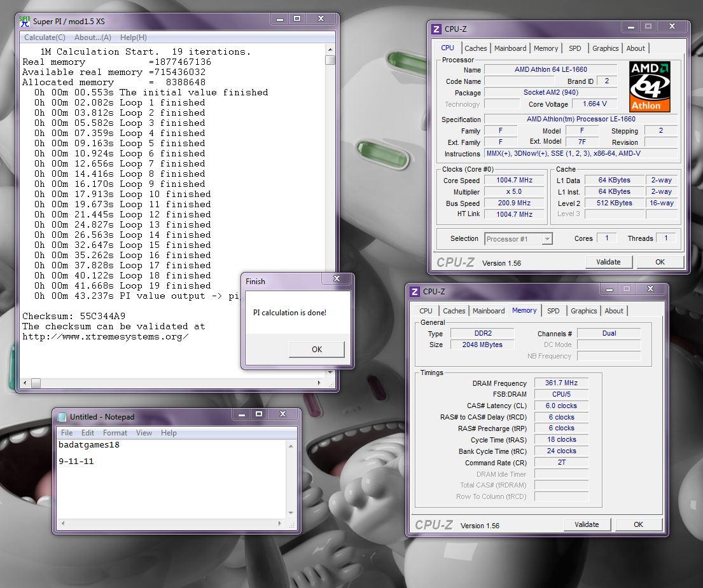Screen dimensions: 703x588
Task: Click Core Voltage value 1.664 V
Action: point(594,104)
